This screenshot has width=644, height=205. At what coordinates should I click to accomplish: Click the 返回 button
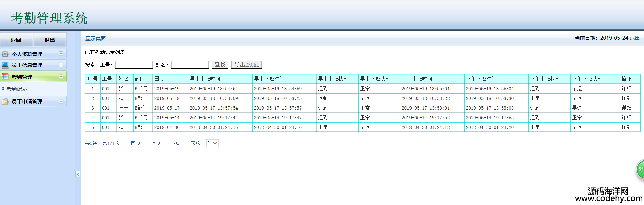(16, 40)
